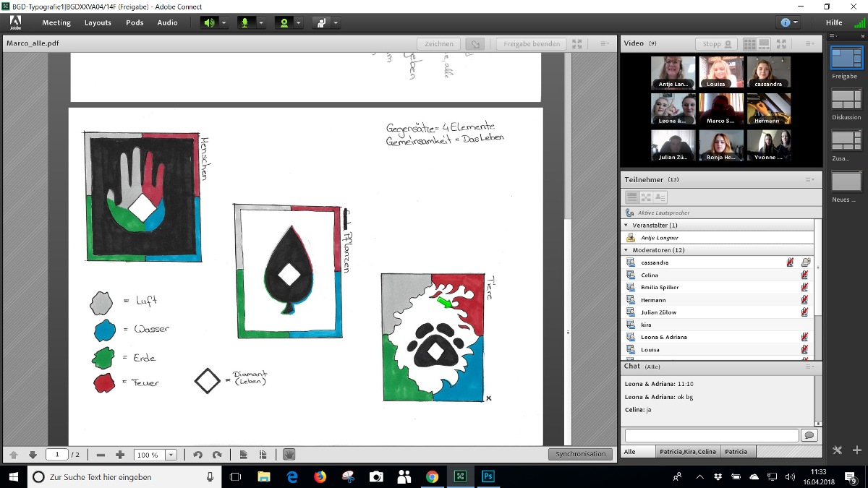Go to next PDF page arrow
The height and width of the screenshot is (488, 868).
click(x=33, y=455)
